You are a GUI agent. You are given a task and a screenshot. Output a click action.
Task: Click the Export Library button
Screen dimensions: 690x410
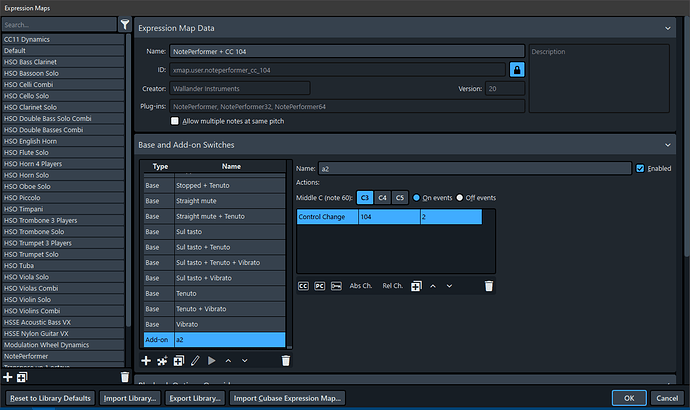pyautogui.click(x=195, y=398)
